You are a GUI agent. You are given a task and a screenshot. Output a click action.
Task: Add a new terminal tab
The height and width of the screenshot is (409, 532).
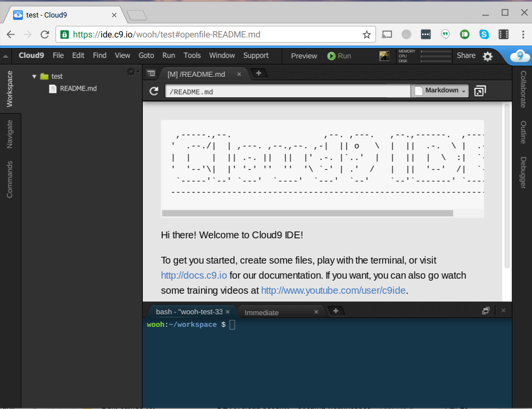pos(336,310)
